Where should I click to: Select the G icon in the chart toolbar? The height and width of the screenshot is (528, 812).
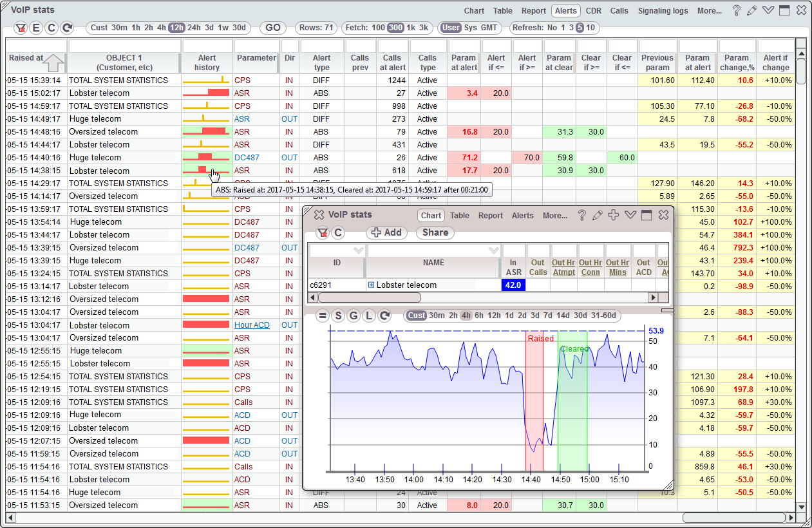pos(354,316)
